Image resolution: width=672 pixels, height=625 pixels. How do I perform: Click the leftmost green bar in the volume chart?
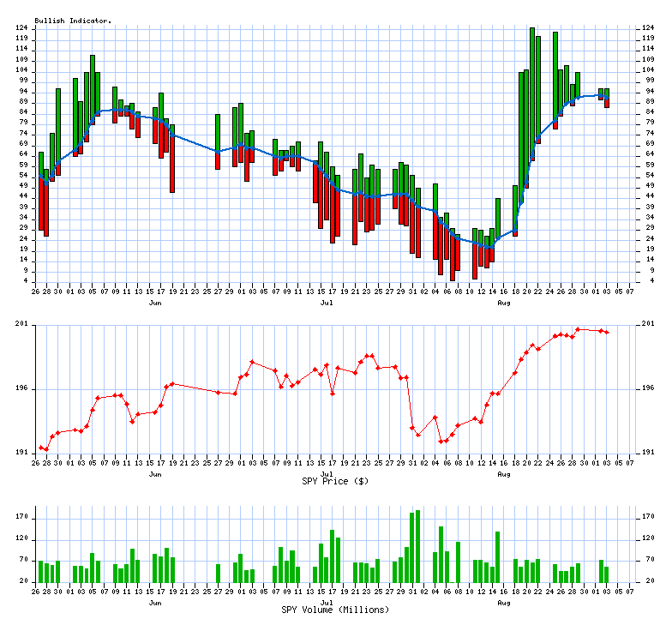tap(40, 571)
